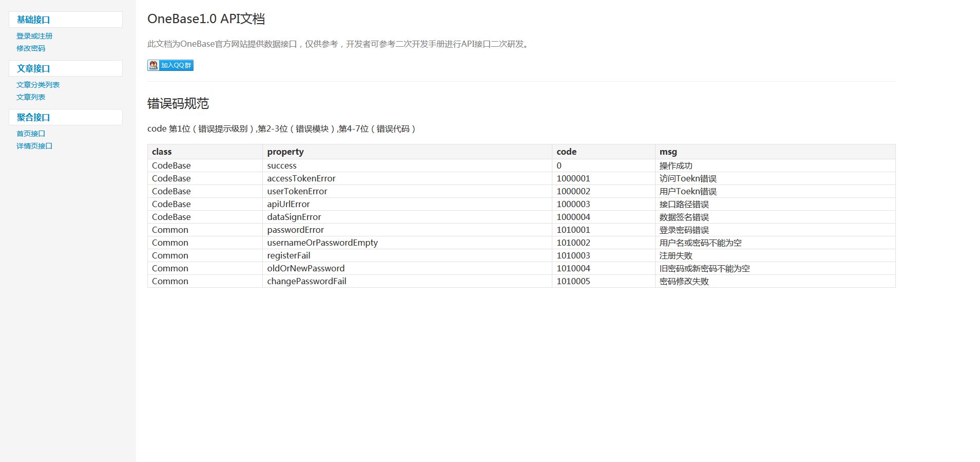Click the 旧密码或新密码不能为空 message cell
The image size is (980, 462).
(x=775, y=268)
